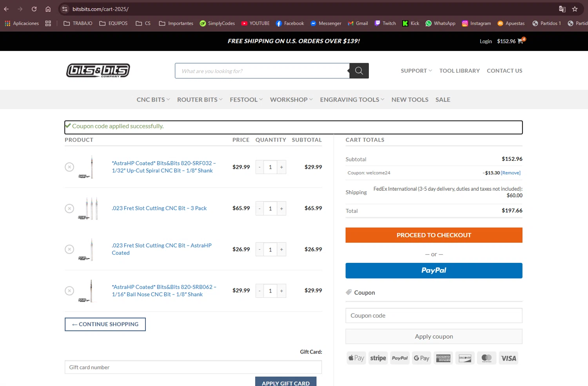Expand the ENGRAVING TOOLS menu
Screen dimensions: 588x386
[352, 100]
